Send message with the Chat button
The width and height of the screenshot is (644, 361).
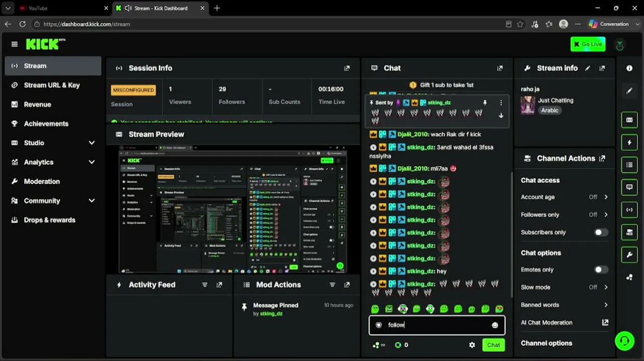(x=494, y=345)
